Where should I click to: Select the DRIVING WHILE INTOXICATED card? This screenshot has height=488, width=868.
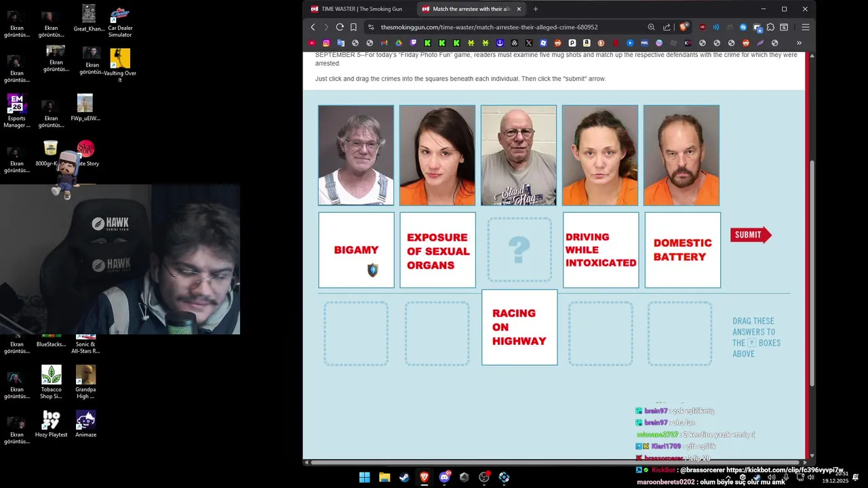[601, 250]
